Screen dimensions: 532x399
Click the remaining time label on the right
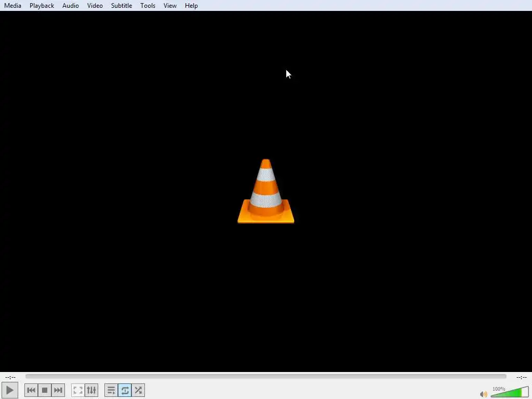522,377
